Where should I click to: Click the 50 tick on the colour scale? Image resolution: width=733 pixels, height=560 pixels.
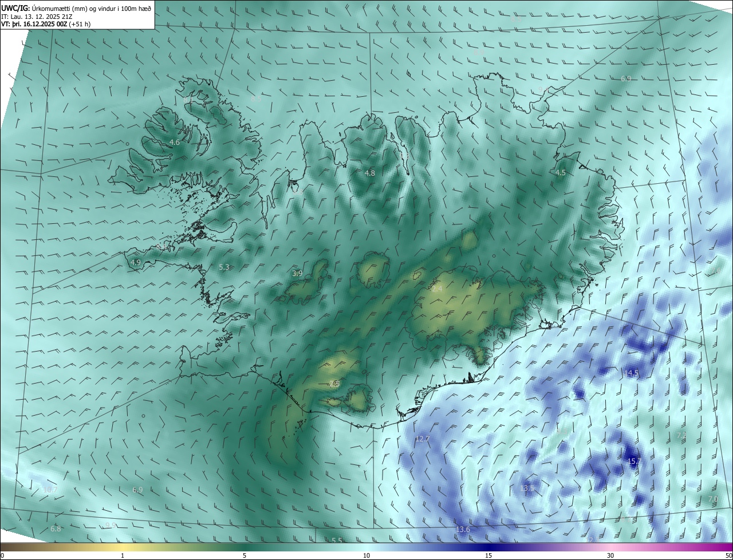[728, 555]
